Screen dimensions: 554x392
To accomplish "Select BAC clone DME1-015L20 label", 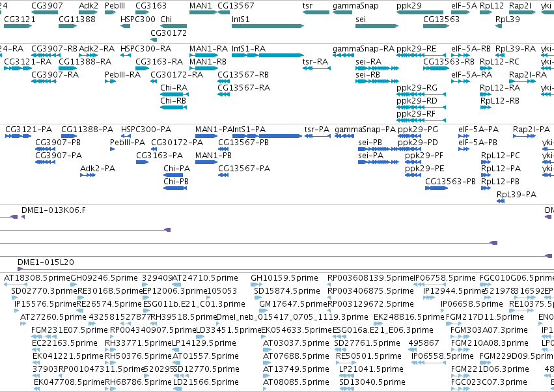I will [x=46, y=262].
